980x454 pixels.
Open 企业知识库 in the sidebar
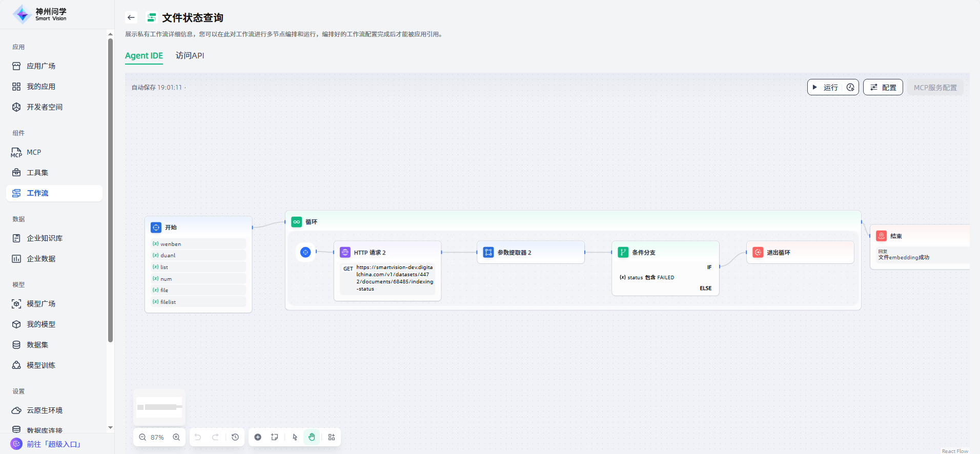click(45, 238)
